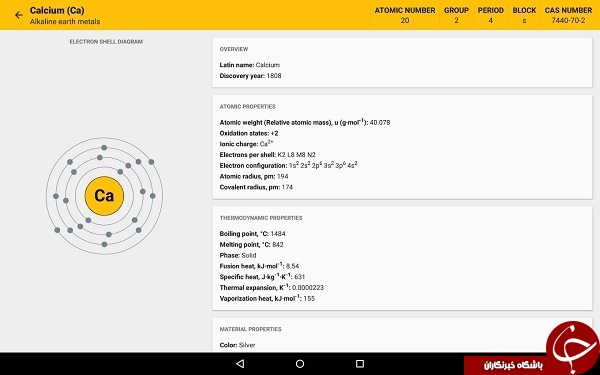Select the Covalent radius, pm: 174 row
This screenshot has height=375, width=600.
coord(256,187)
